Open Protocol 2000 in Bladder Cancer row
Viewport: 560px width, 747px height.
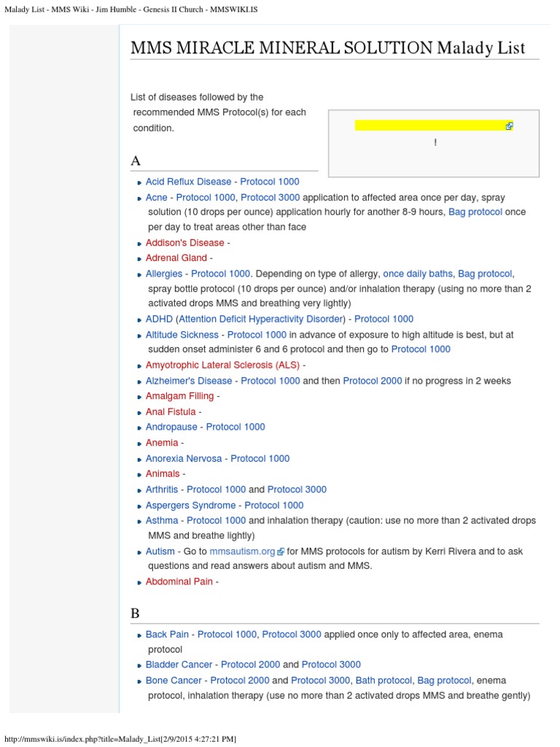(251, 664)
